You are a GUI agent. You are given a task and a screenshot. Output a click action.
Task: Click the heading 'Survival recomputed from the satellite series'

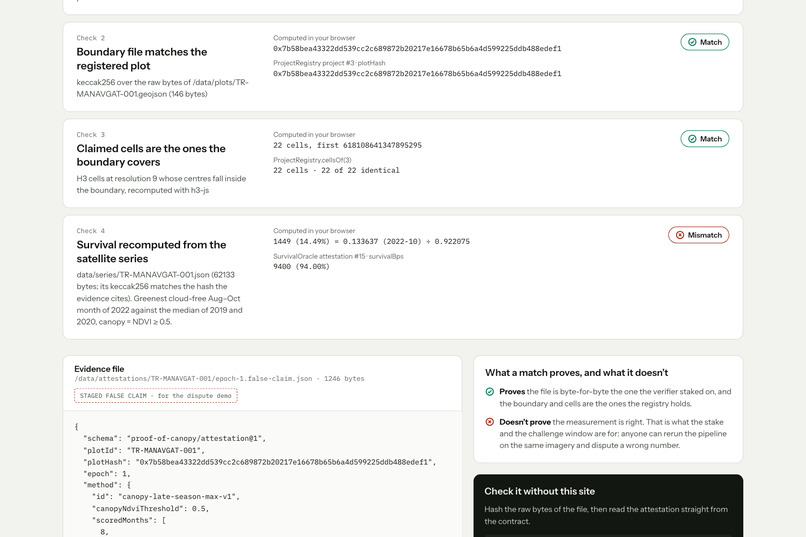(151, 251)
